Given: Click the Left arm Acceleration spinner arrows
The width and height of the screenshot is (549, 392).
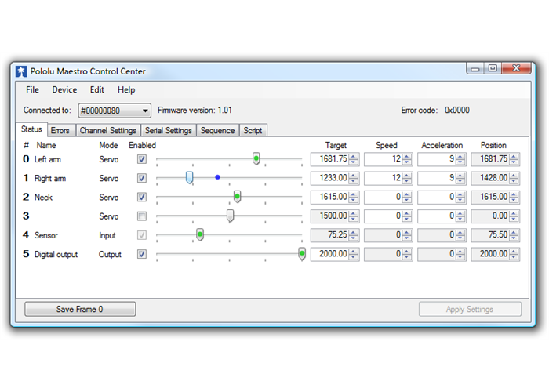Looking at the screenshot, I should pos(461,159).
